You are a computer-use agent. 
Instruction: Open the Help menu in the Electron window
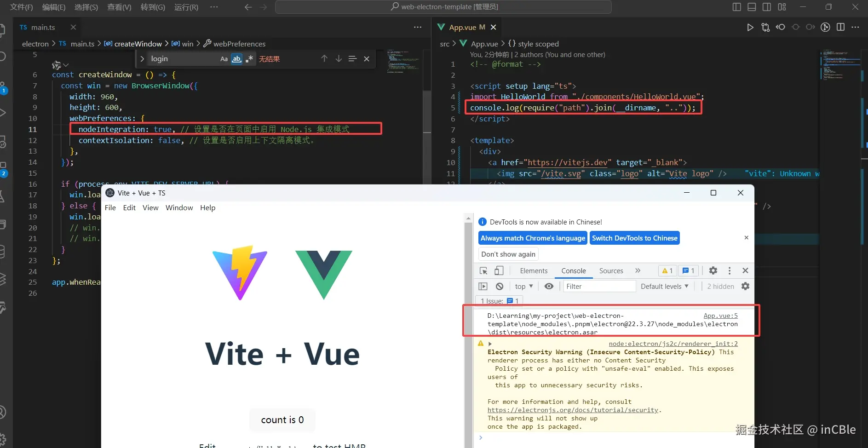(207, 208)
